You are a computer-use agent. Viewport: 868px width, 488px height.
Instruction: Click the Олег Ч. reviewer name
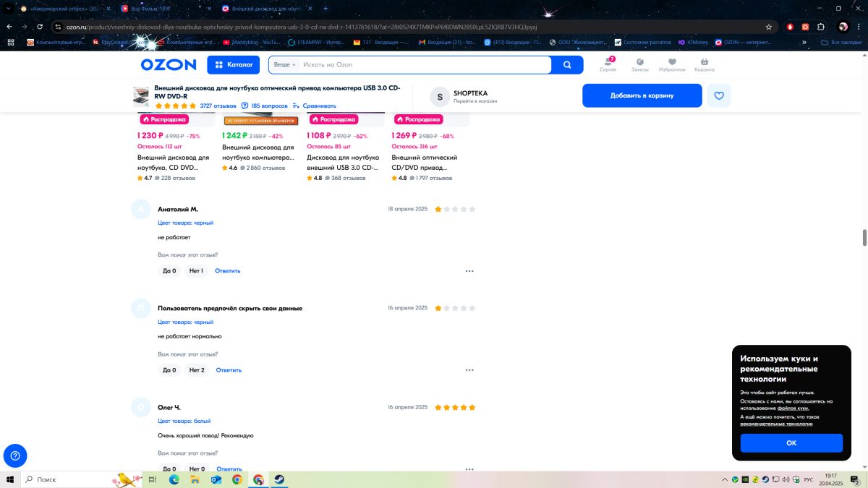pos(169,408)
